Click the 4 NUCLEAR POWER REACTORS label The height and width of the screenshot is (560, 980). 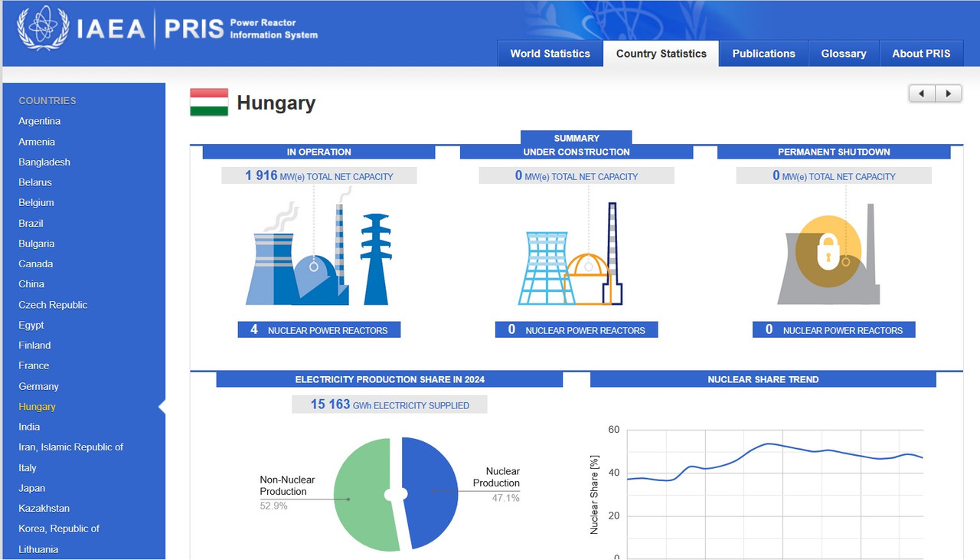point(319,329)
